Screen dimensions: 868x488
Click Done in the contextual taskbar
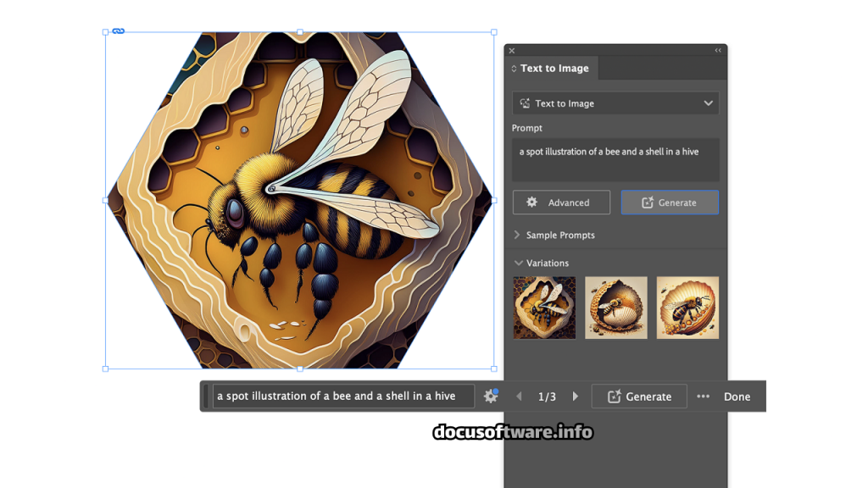click(x=737, y=396)
